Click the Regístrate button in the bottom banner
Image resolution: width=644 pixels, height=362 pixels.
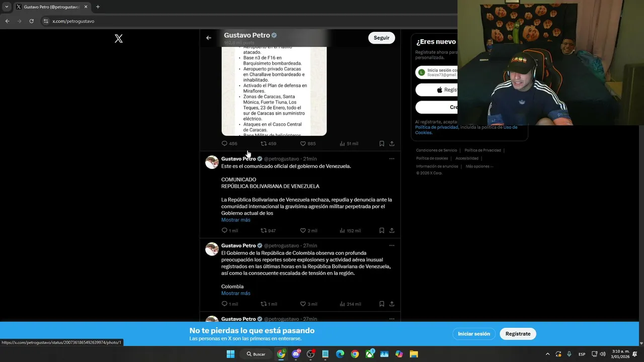[518, 334]
